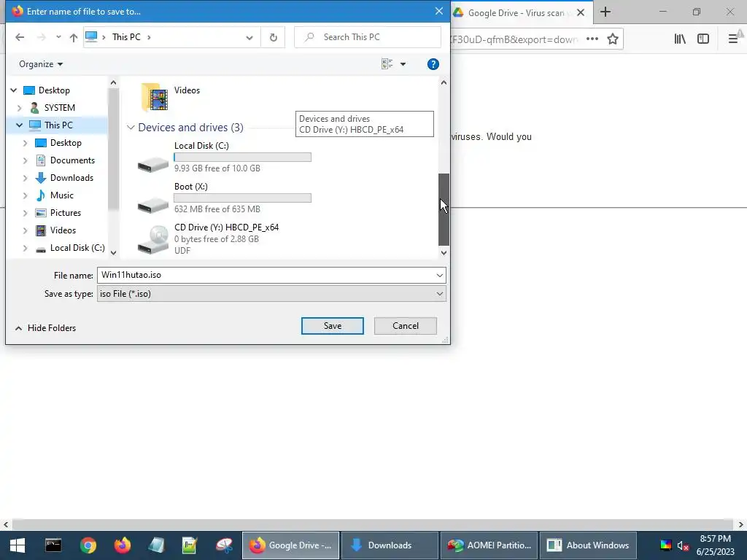Image resolution: width=747 pixels, height=560 pixels.
Task: Open the Windows Start menu
Action: click(x=18, y=545)
